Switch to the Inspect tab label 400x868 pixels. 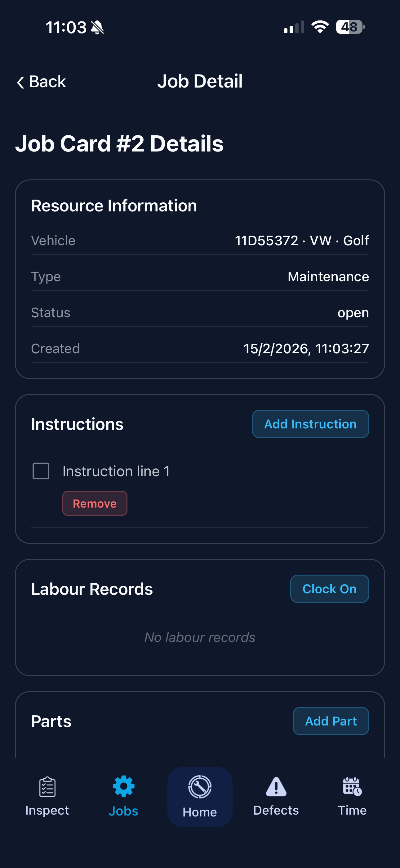pyautogui.click(x=47, y=810)
